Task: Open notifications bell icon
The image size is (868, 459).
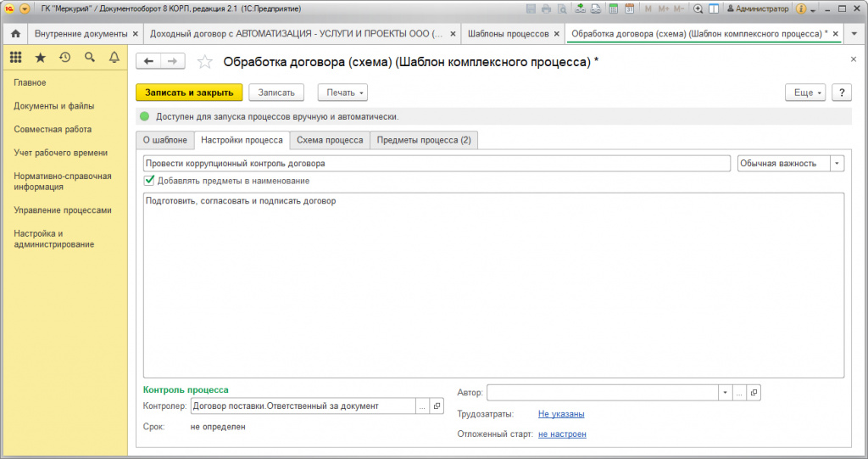Action: tap(114, 57)
